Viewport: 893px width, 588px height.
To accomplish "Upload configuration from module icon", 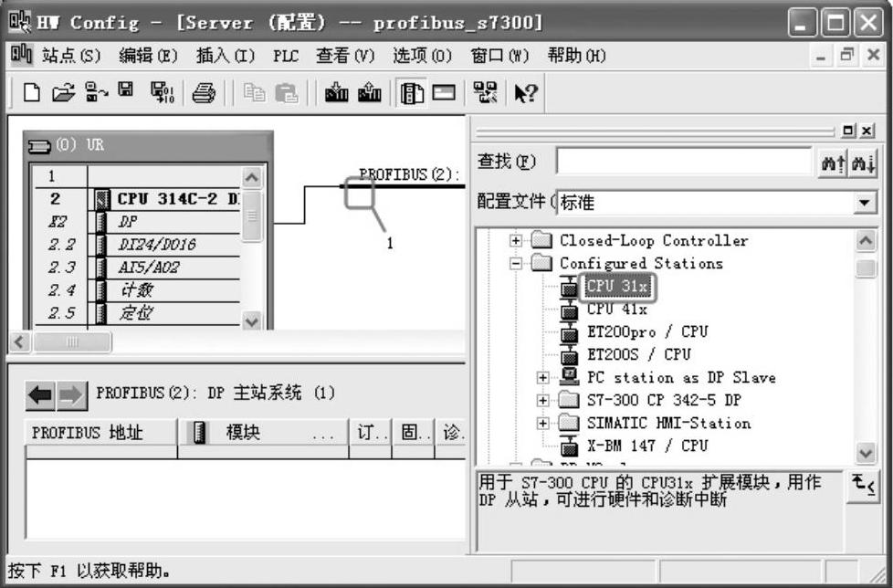I will point(369,92).
